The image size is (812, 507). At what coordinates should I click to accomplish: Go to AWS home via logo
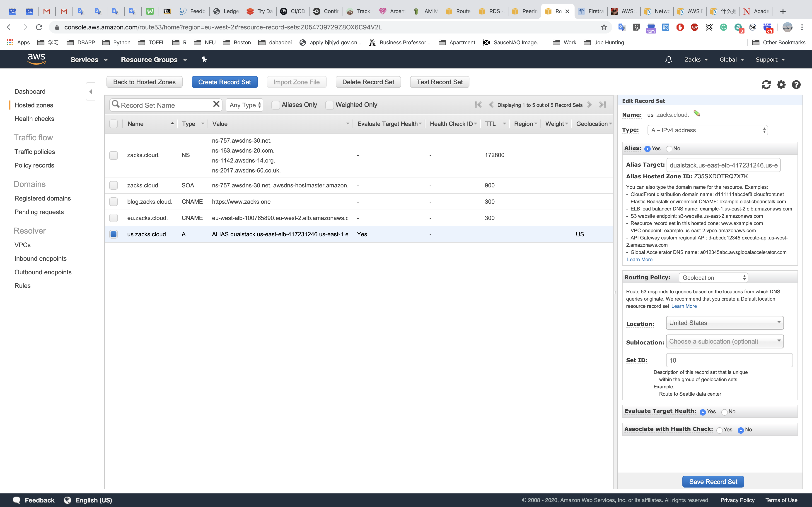click(x=36, y=59)
